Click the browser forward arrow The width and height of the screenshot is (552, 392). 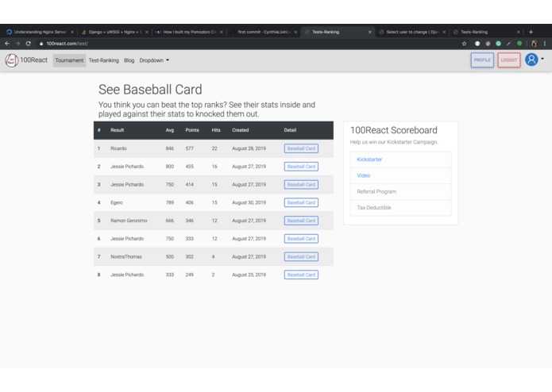coord(17,44)
